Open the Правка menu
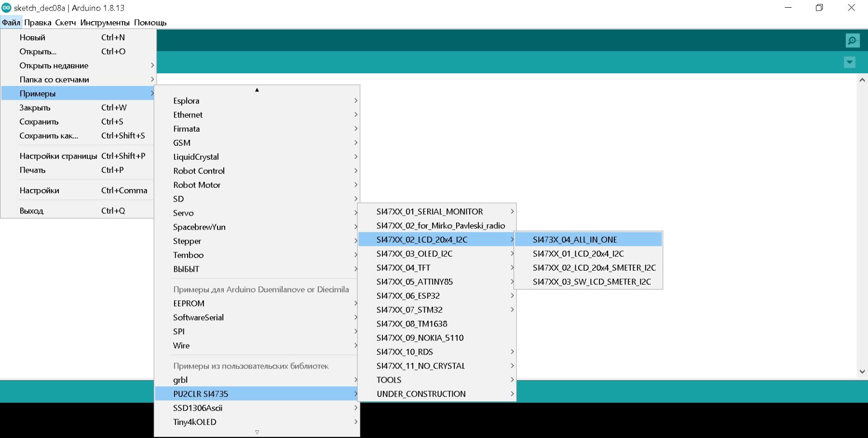 [x=38, y=23]
